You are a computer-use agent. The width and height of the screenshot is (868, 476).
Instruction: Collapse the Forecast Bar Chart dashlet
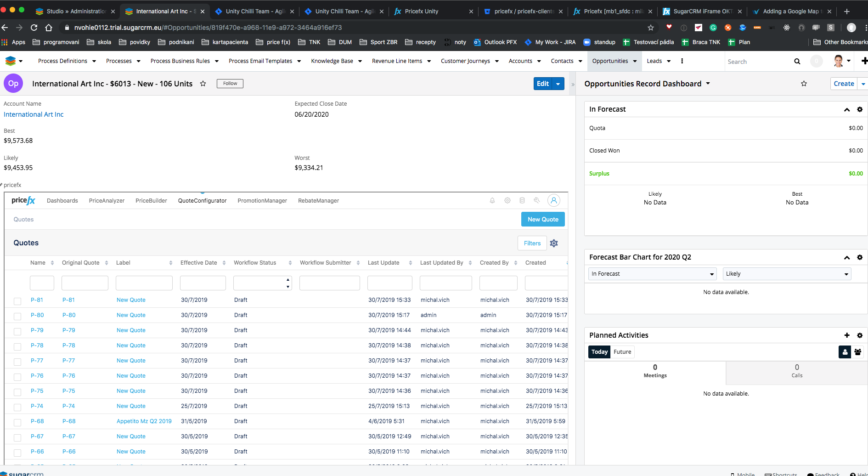click(846, 257)
